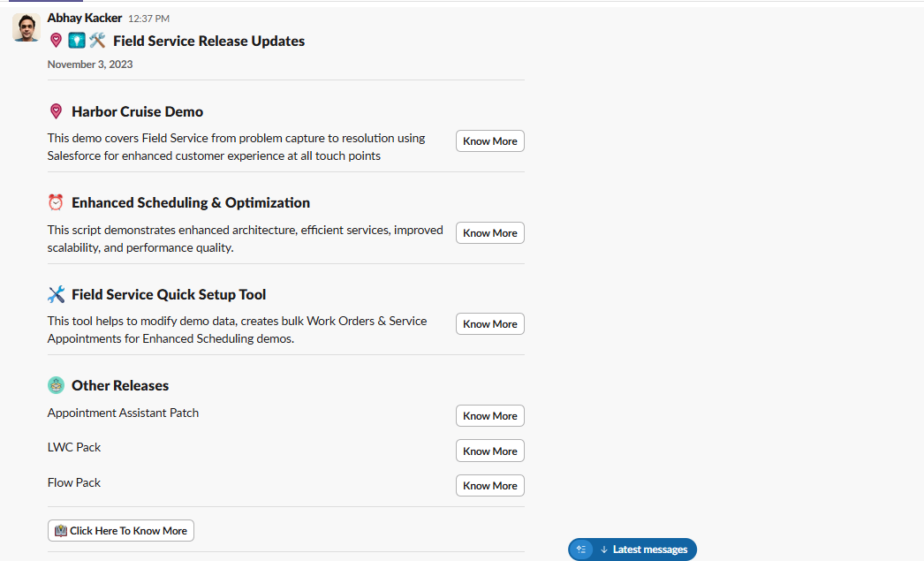
Task: Click the round icon beside Other Releases
Action: click(56, 385)
